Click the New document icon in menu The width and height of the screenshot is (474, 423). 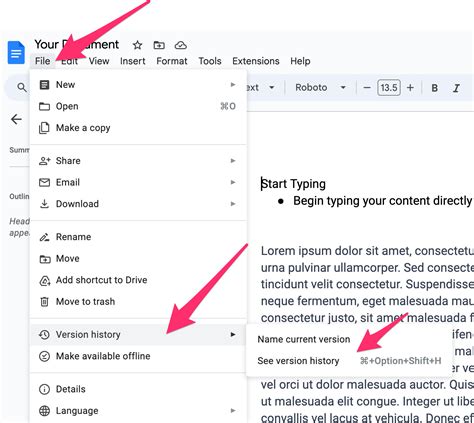pos(44,85)
